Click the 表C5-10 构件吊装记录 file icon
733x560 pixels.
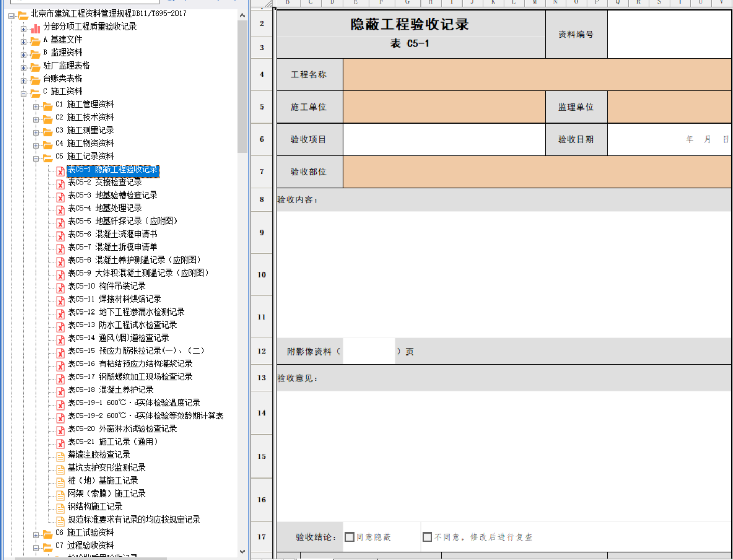click(x=61, y=288)
